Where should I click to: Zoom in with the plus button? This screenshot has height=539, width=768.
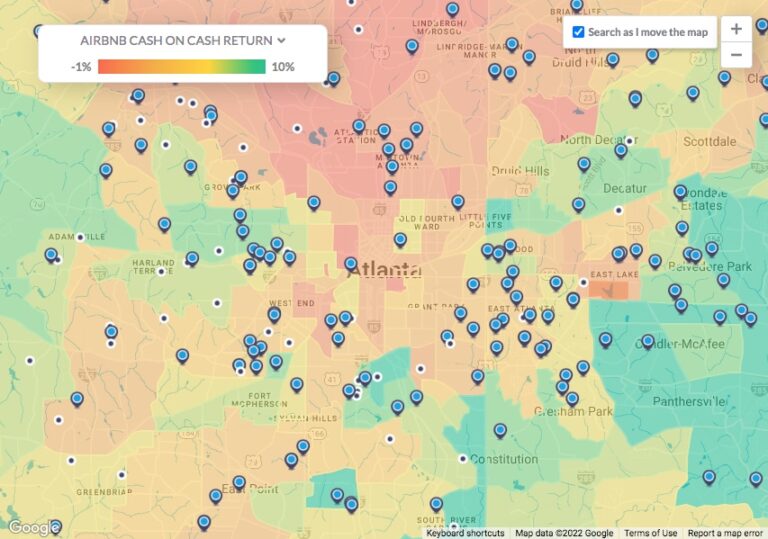(736, 29)
